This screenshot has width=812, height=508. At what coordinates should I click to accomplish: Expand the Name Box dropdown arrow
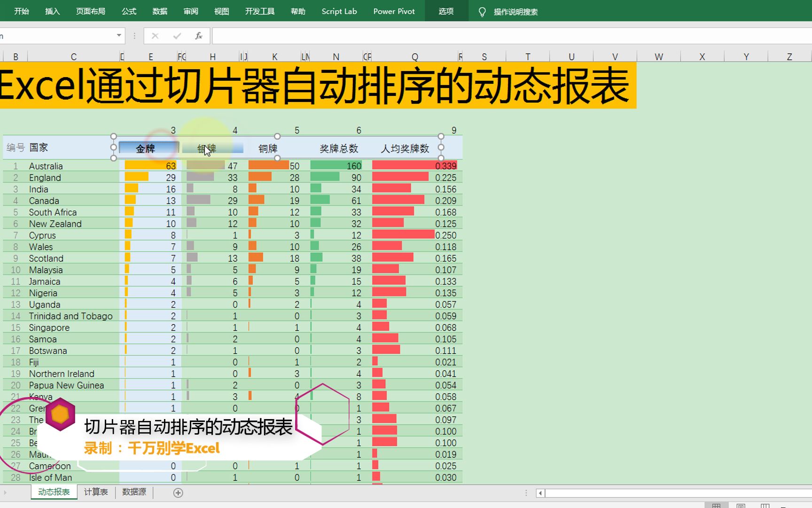click(119, 36)
